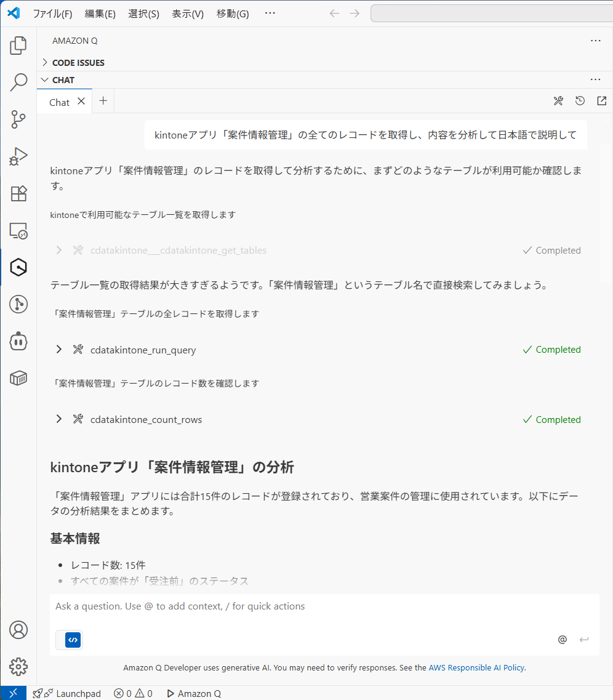Open chat in a new window icon
Image resolution: width=613 pixels, height=700 pixels.
(602, 101)
